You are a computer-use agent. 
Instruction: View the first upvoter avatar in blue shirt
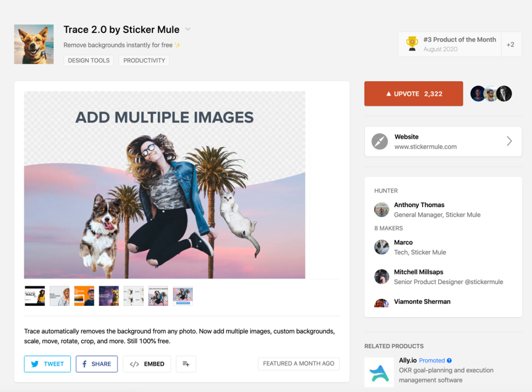(x=478, y=94)
